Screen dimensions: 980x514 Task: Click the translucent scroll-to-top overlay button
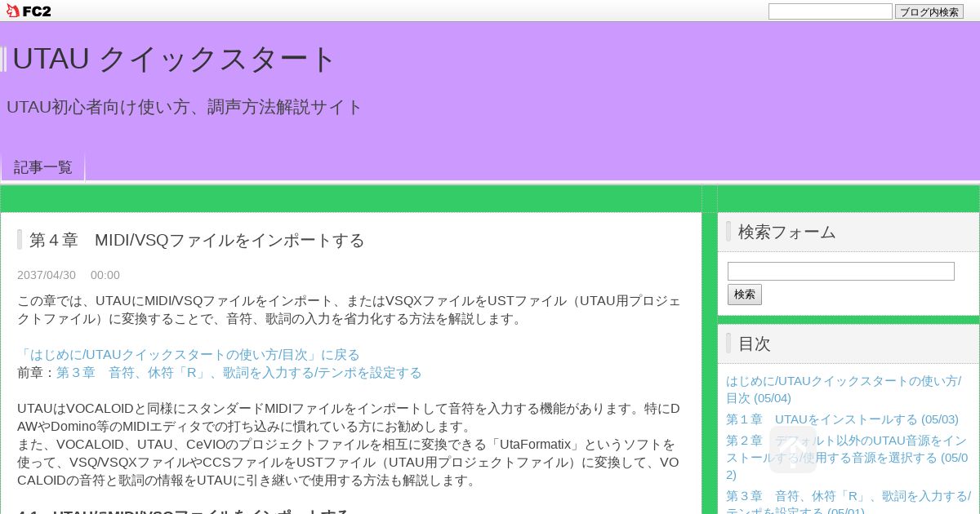792,450
